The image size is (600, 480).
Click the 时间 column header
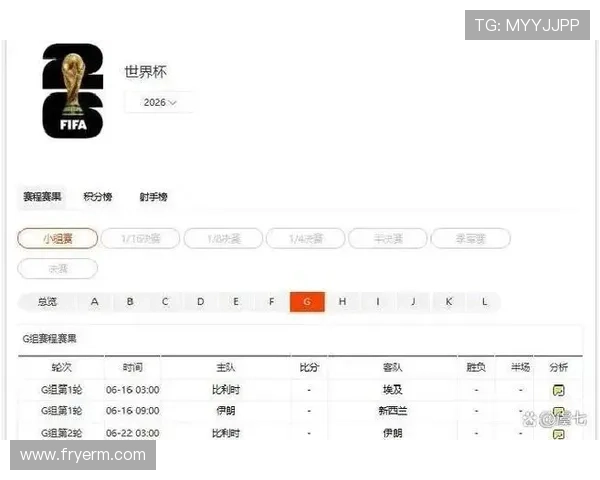(x=132, y=367)
